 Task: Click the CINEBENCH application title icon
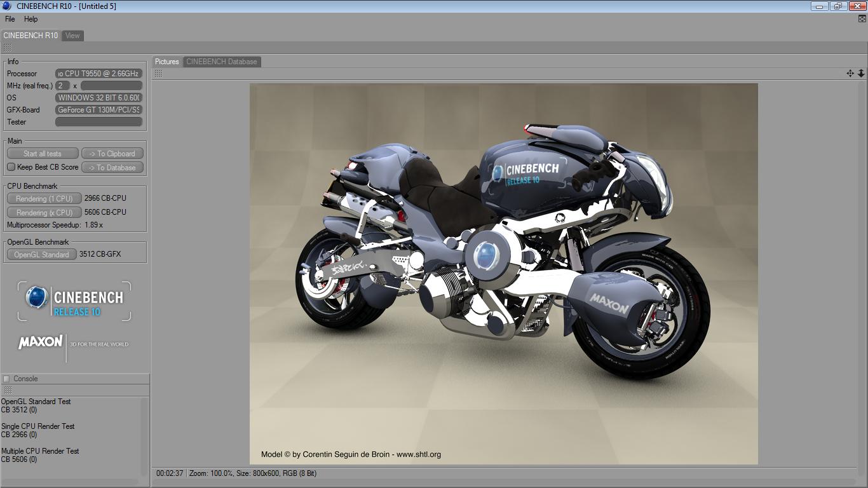pyautogui.click(x=7, y=6)
